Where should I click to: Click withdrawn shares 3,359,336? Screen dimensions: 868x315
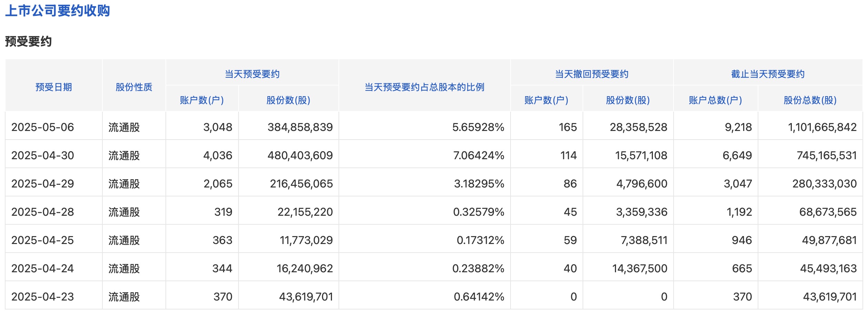point(642,212)
